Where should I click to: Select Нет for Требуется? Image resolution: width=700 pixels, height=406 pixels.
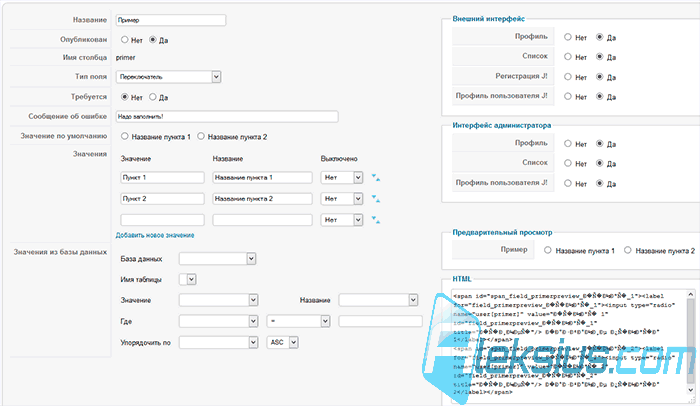click(125, 96)
